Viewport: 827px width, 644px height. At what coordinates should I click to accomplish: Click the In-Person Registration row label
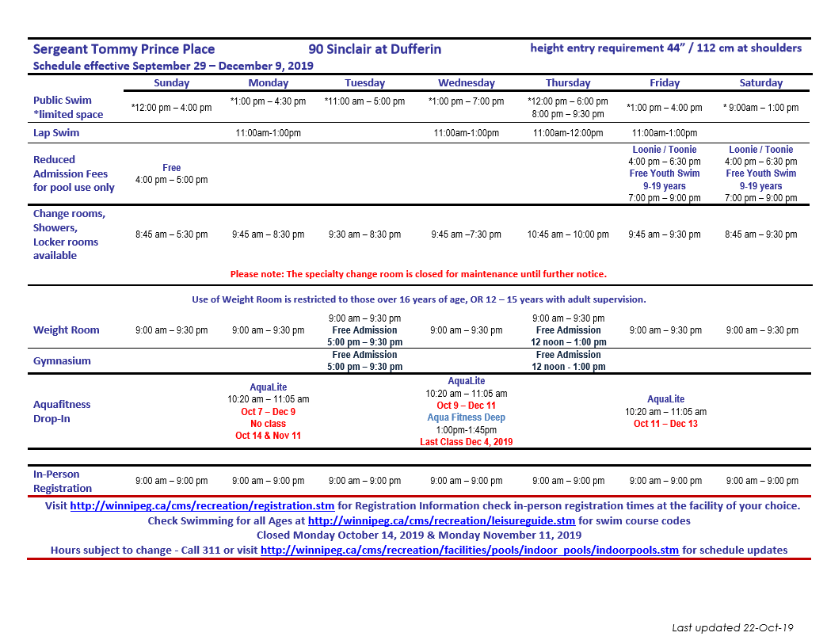[x=63, y=481]
